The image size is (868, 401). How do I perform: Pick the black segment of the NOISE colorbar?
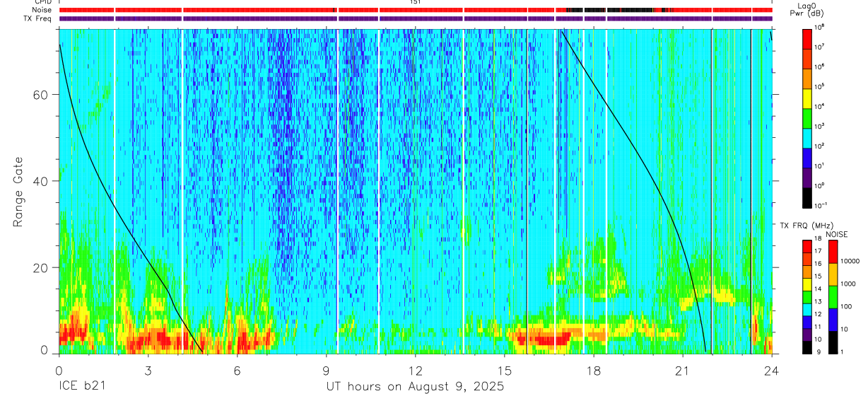(x=833, y=342)
